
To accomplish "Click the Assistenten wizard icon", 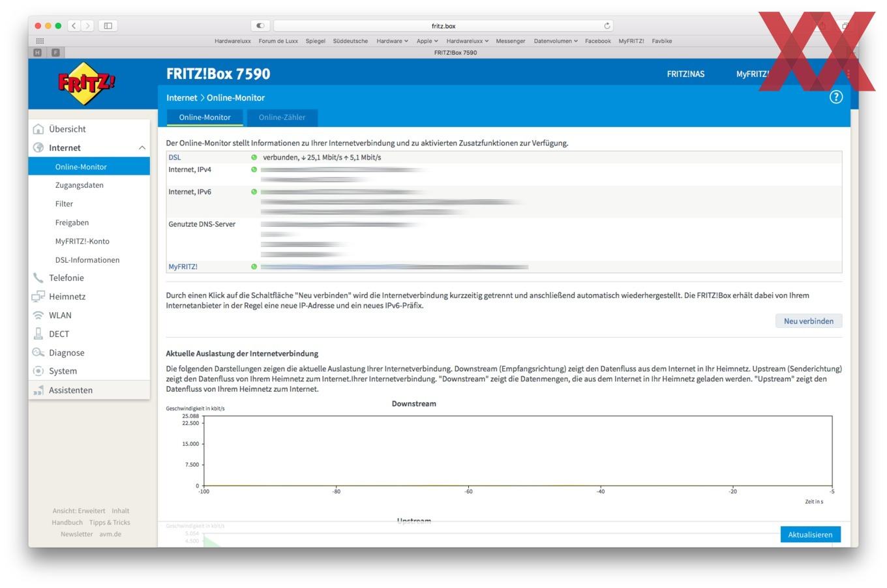I will click(x=38, y=390).
